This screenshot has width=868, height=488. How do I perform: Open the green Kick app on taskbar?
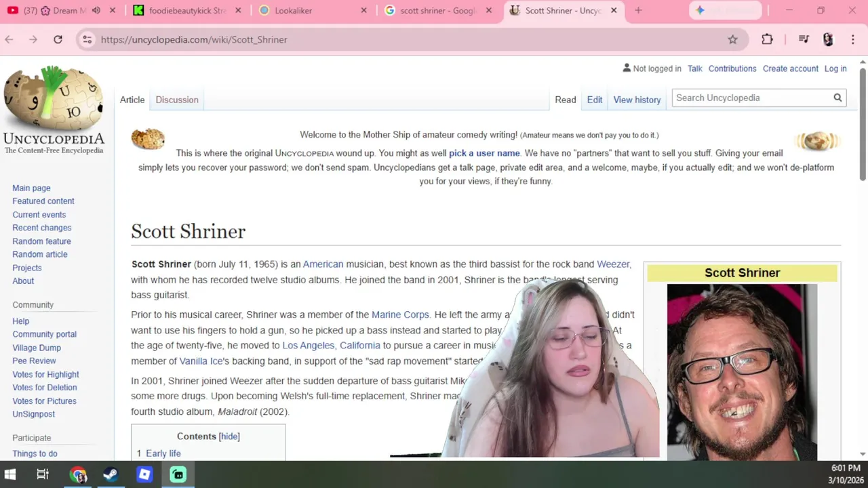click(178, 474)
